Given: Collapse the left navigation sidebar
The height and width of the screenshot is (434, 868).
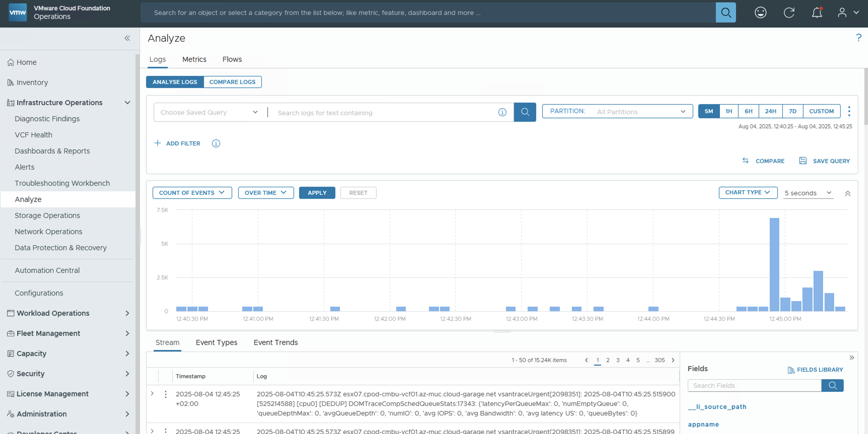Looking at the screenshot, I should point(127,38).
